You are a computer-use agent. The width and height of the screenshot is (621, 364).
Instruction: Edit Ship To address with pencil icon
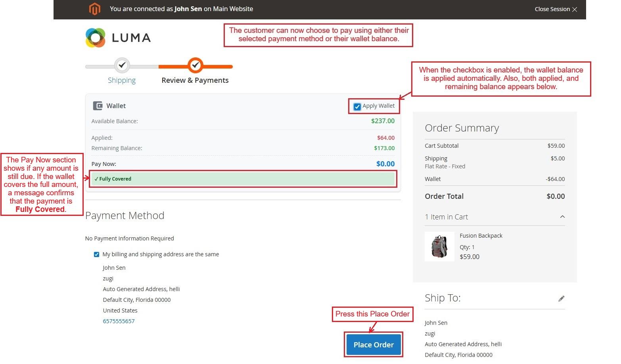[561, 299]
